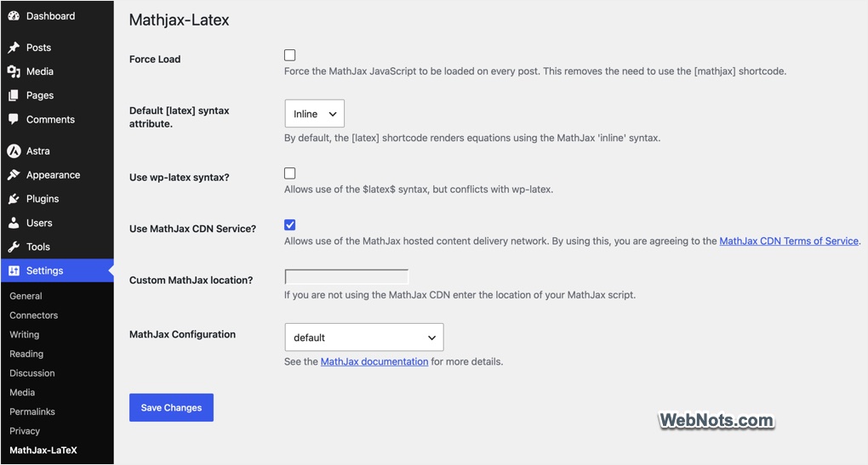868x465 pixels.
Task: Click the Save Changes button
Action: coord(172,407)
